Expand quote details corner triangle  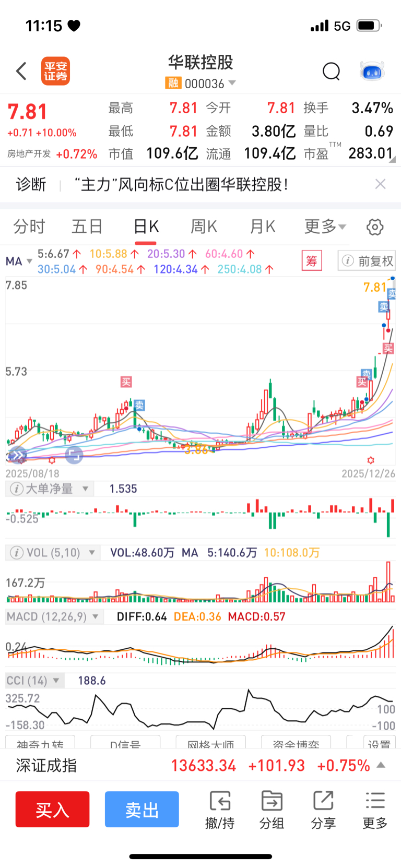392,160
